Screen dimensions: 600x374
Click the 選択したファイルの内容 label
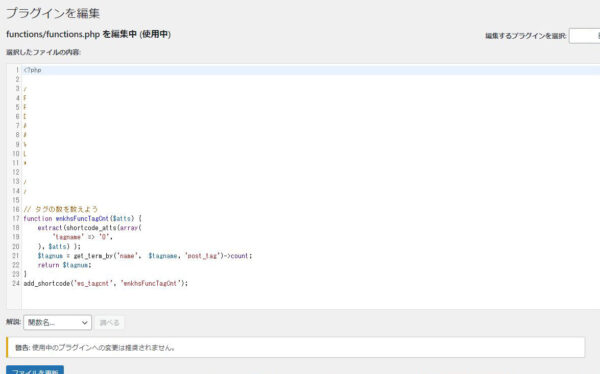(x=43, y=52)
